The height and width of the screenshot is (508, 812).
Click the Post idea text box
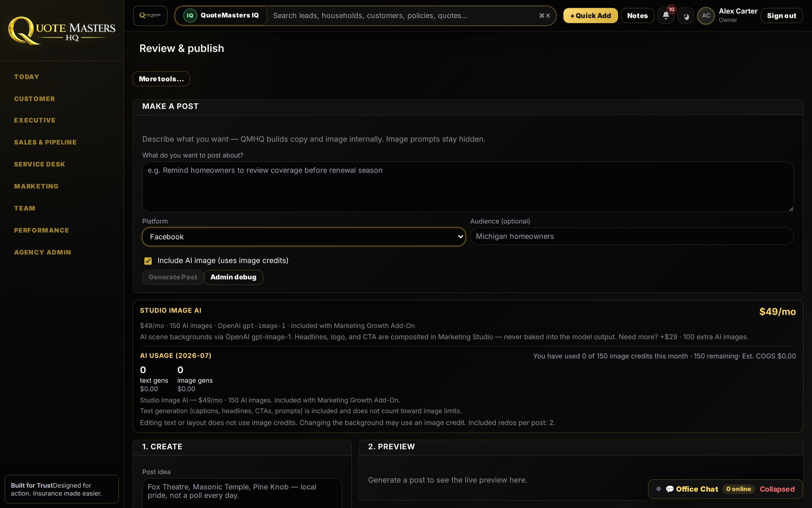pyautogui.click(x=242, y=493)
